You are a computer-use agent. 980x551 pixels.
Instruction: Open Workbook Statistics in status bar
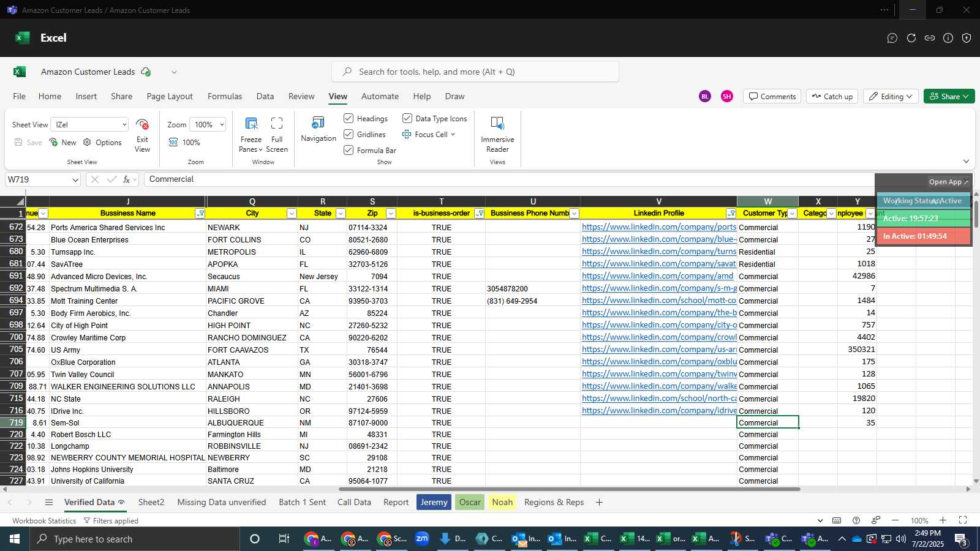pos(44,521)
